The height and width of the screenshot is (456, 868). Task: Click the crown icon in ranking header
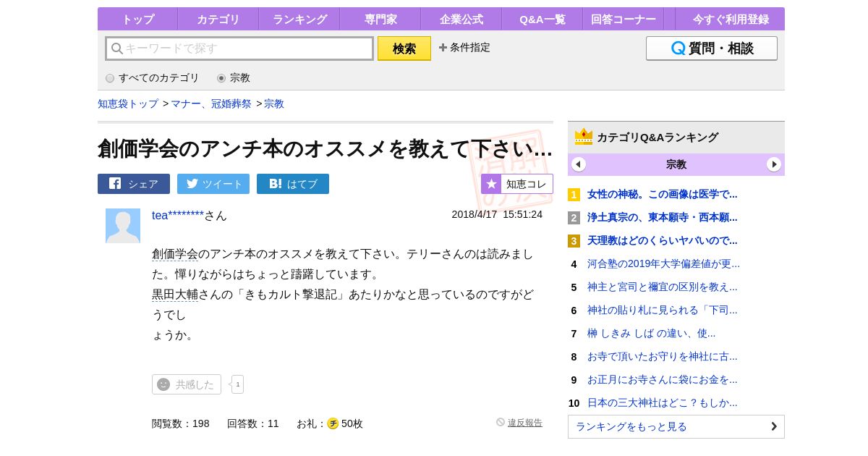point(584,137)
